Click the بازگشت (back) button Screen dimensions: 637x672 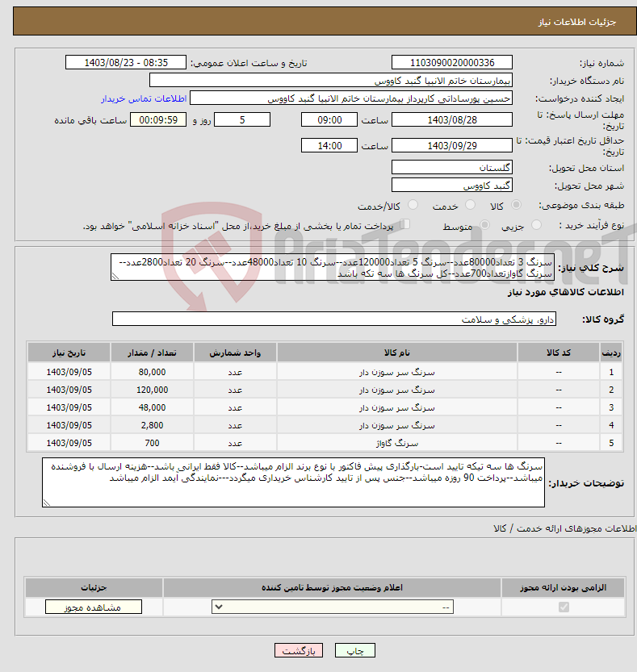(299, 650)
